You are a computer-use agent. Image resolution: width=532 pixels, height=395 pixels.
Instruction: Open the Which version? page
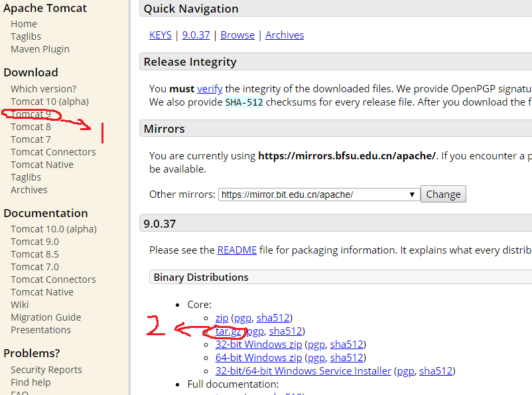pos(43,89)
